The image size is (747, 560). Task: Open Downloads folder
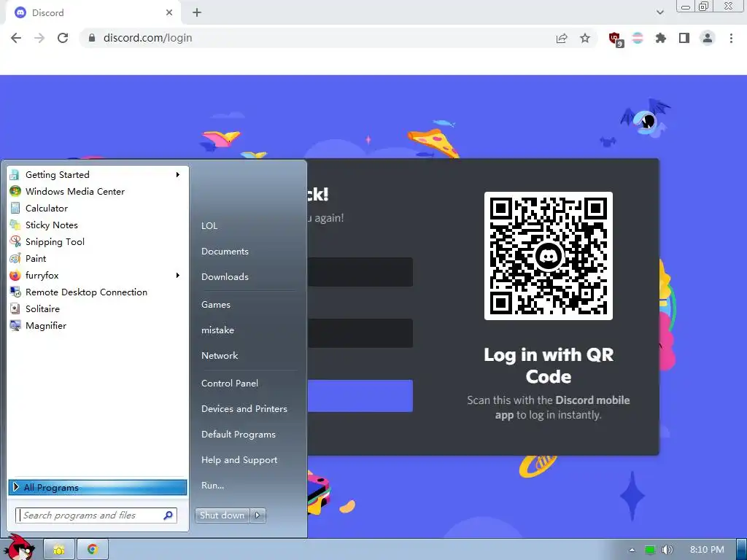(225, 276)
